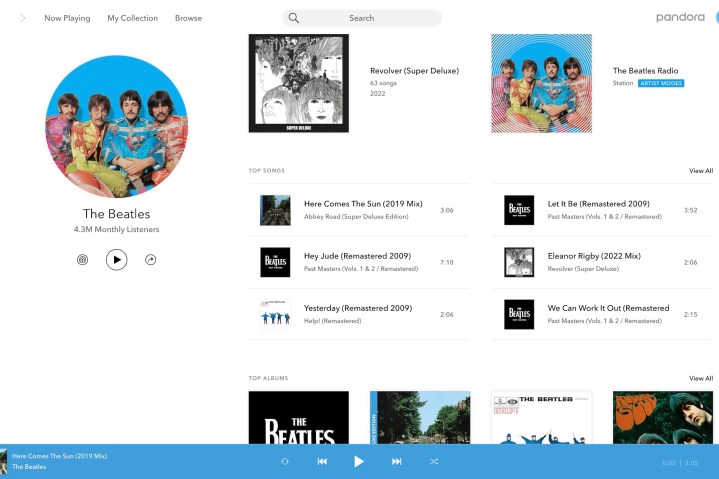Screen dimensions: 719x479
Task: Start The Beatles station from artist panel
Action: (83, 260)
